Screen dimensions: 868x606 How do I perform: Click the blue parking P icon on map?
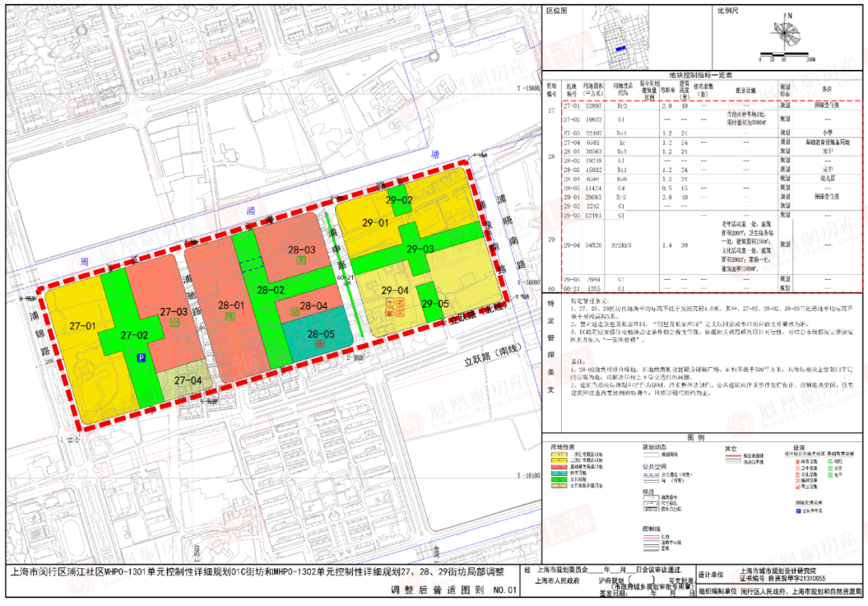pos(142,358)
